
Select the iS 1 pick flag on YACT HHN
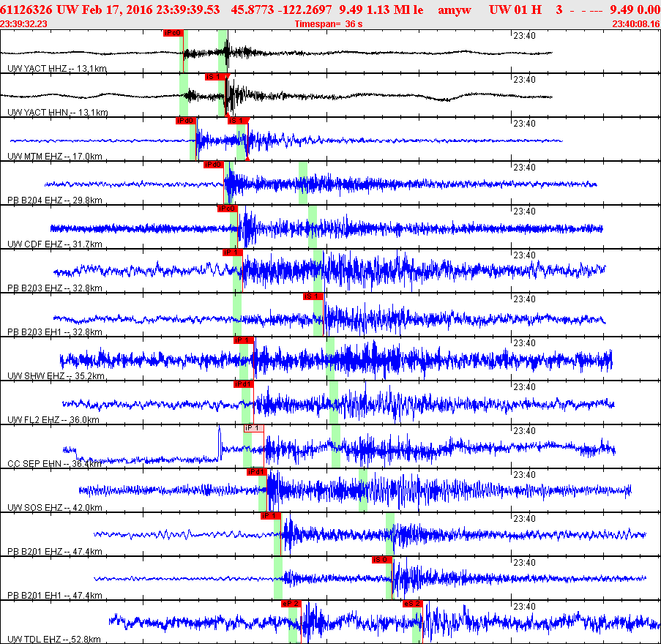pyautogui.click(x=215, y=77)
